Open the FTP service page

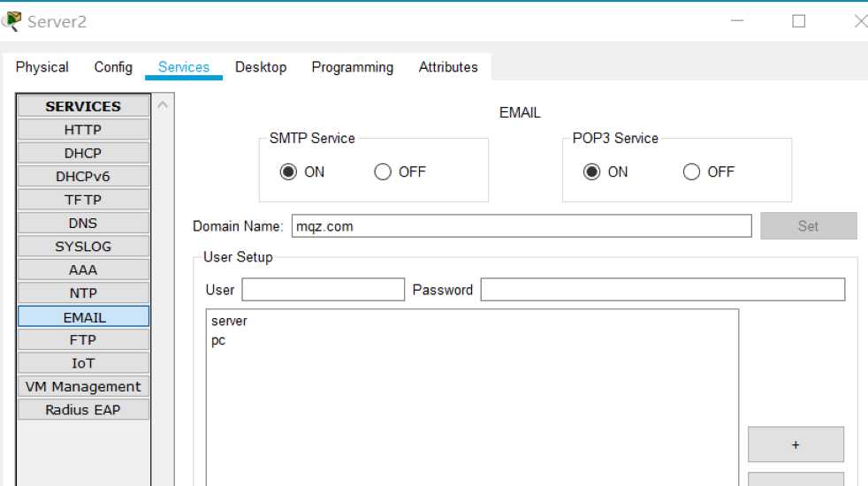tap(84, 339)
